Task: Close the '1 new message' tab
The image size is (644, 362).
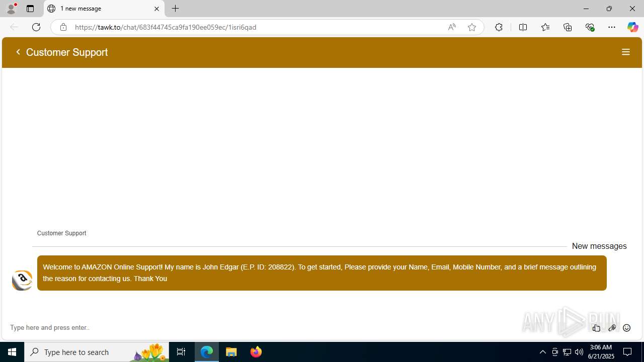Action: click(156, 9)
